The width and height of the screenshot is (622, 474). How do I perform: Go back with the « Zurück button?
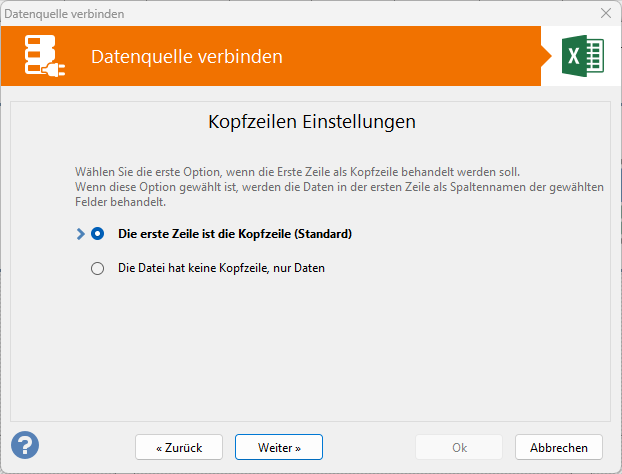click(178, 447)
